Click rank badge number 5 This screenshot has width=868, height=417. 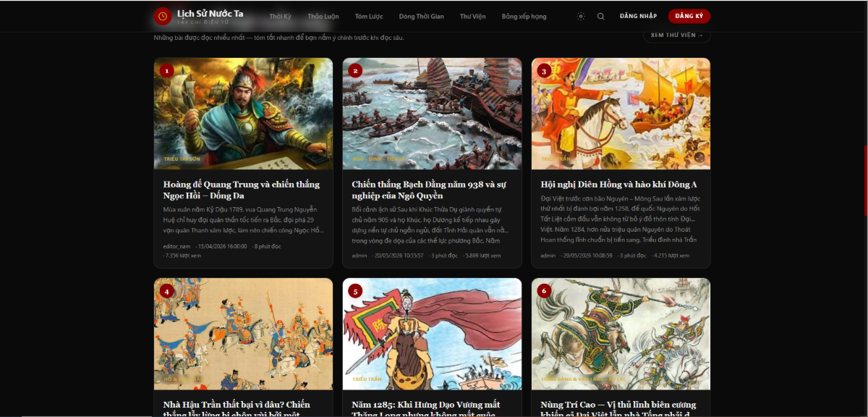point(355,291)
